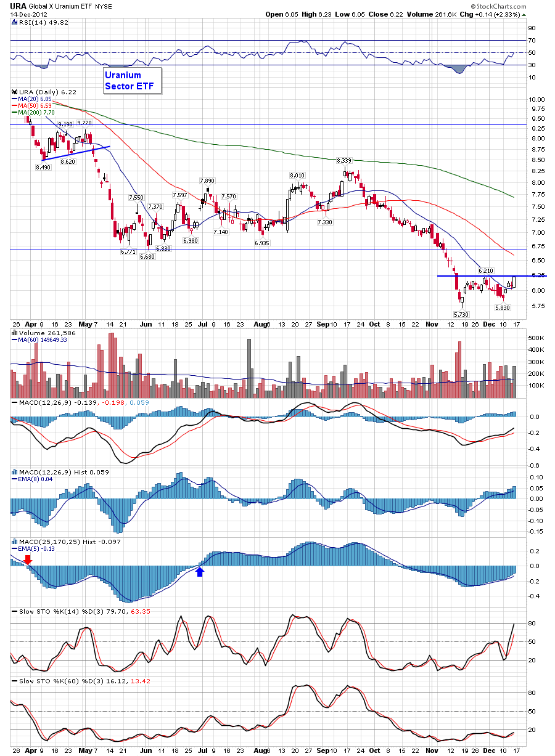Click the High 6.23 value
This screenshot has width=555, height=756.
click(x=317, y=14)
